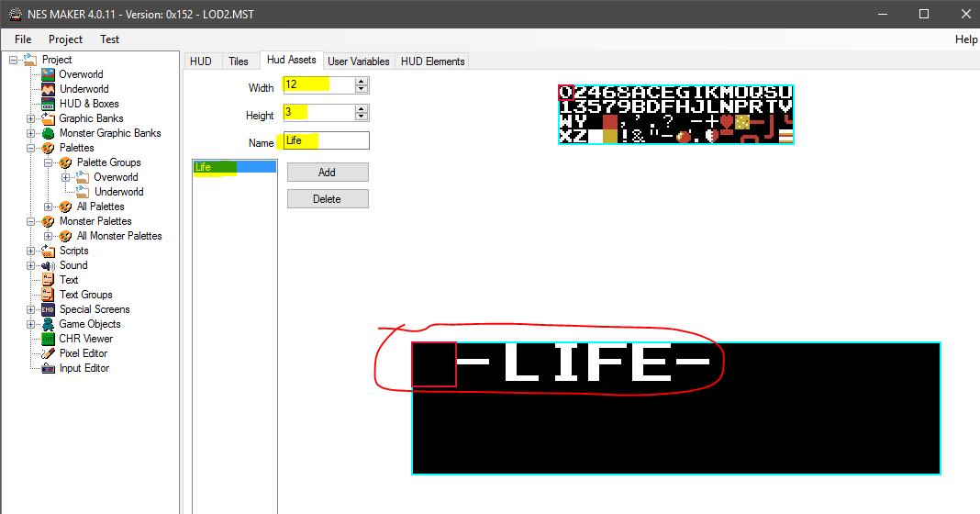Click the Add button

(x=328, y=172)
